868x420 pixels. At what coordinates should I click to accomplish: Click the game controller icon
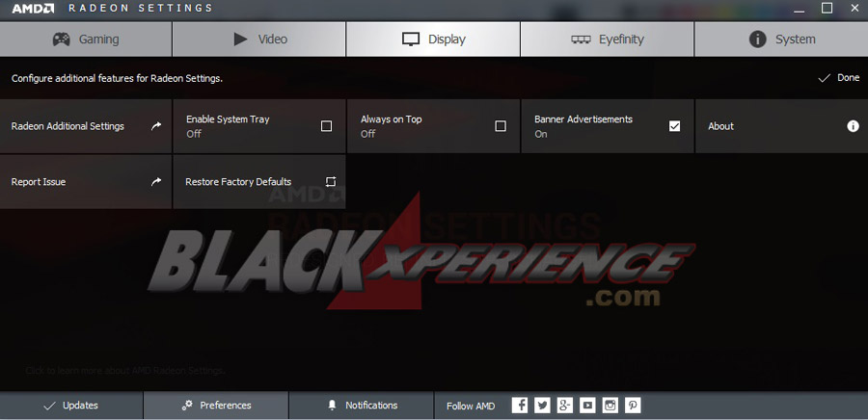click(61, 39)
